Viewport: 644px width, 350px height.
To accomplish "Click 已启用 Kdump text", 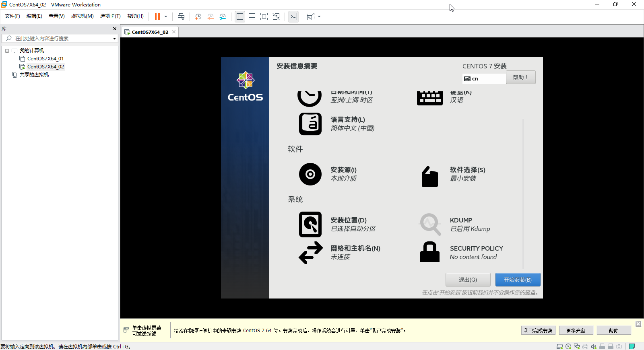I will (x=470, y=229).
